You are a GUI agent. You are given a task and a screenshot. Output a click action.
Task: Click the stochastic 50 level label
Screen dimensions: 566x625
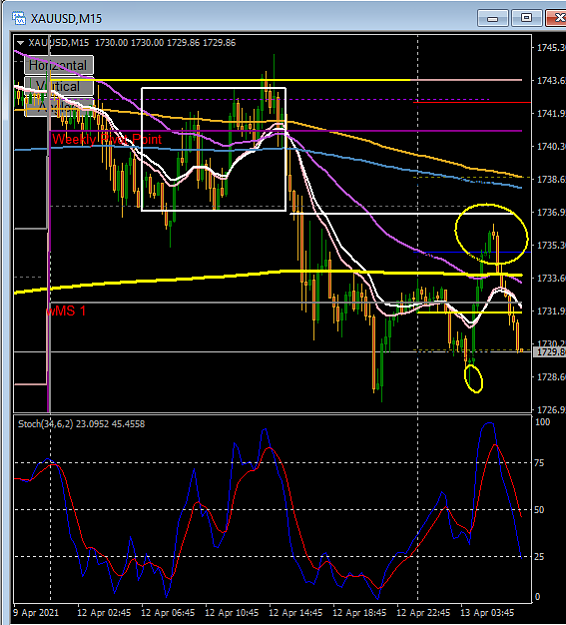(539, 510)
